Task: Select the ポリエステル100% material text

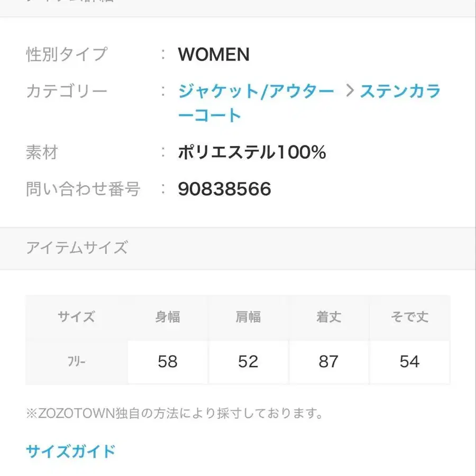Action: (x=252, y=152)
